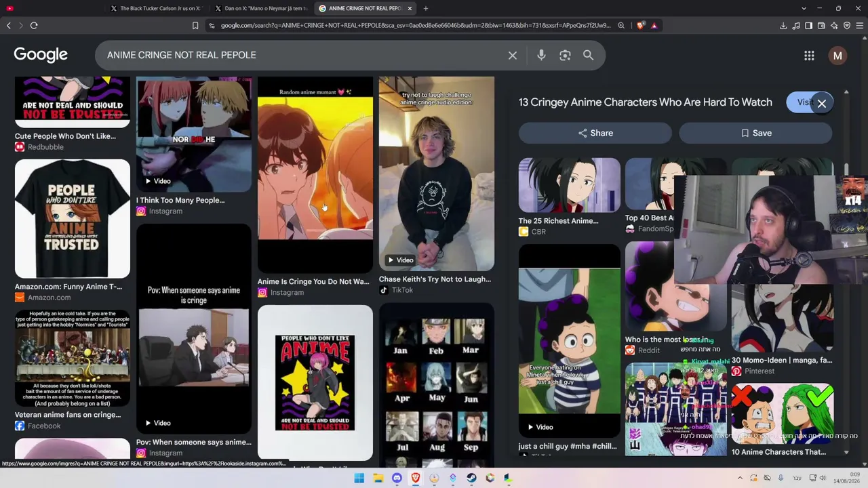Open 'Veteran anime fans on cringe...' Facebook result

click(x=68, y=415)
